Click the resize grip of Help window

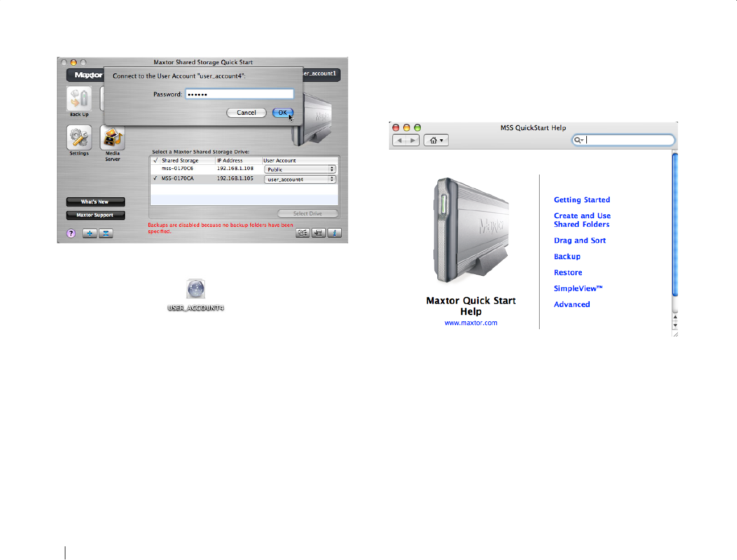tap(675, 334)
